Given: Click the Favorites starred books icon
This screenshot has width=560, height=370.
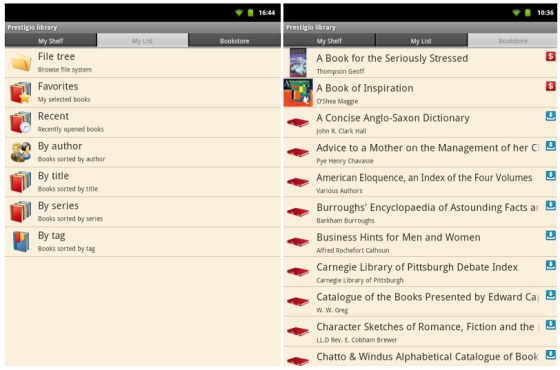Looking at the screenshot, I should [x=21, y=92].
